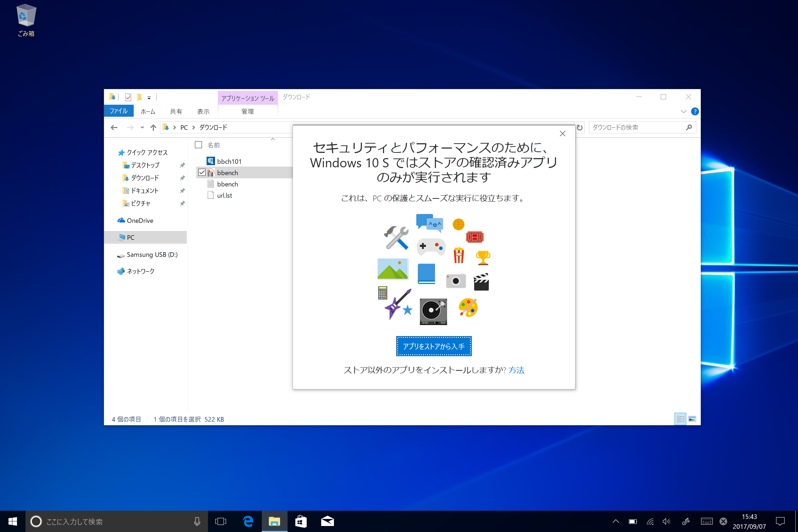
Task: Open Microsoft Store from the taskbar
Action: [301, 521]
